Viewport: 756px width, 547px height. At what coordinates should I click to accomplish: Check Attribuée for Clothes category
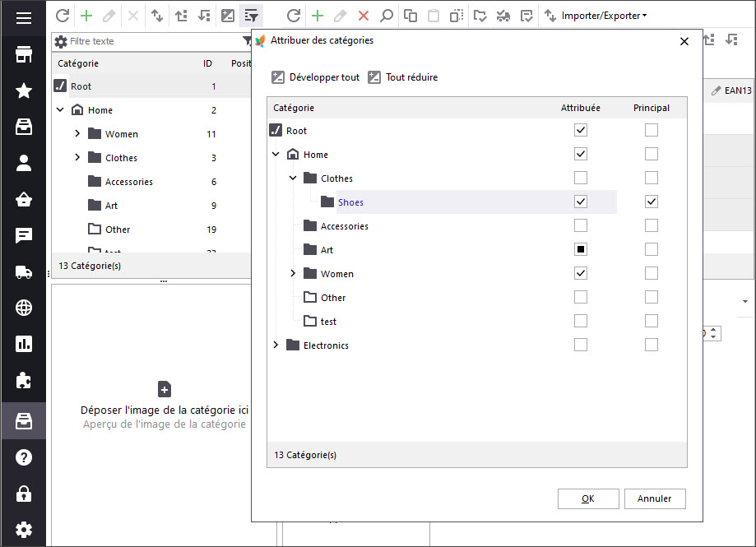coord(581,178)
